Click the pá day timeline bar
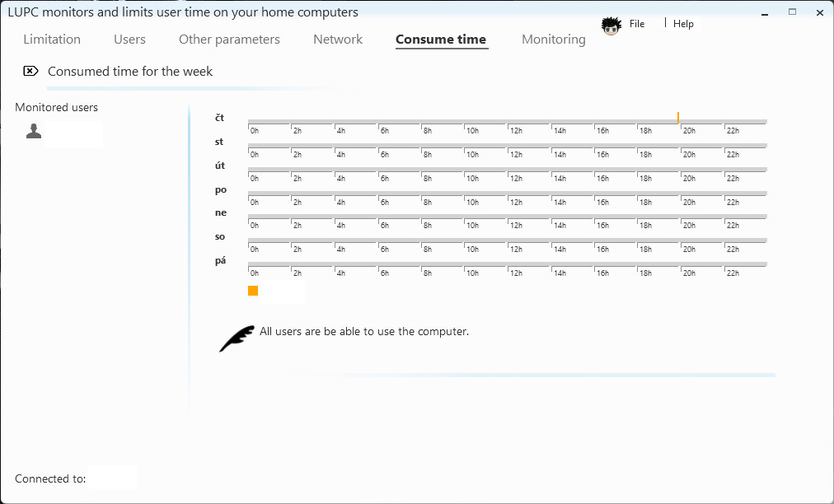Viewport: 834px width, 504px height. tap(508, 264)
